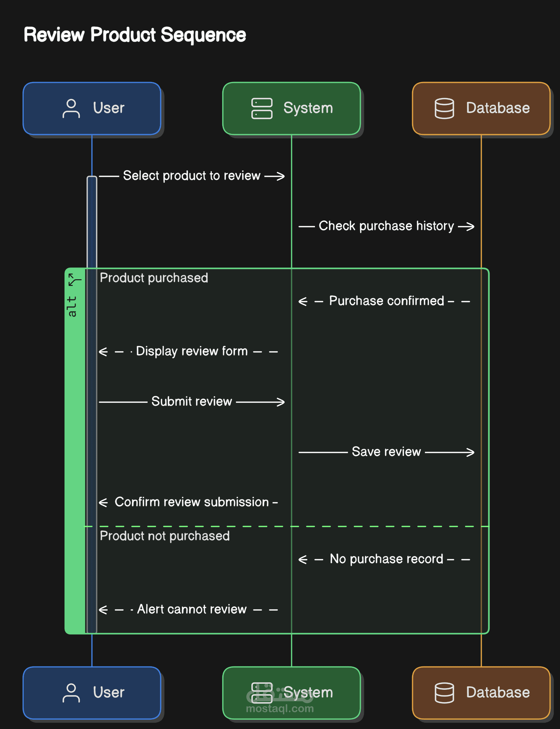Click the 'Product purchased' condition label
The width and height of the screenshot is (560, 729).
154,278
